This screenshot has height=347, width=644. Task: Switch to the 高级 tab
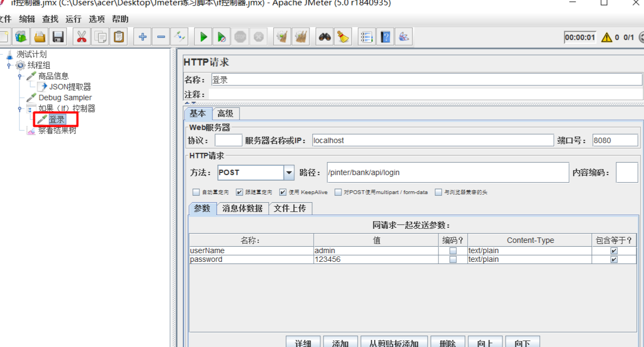(x=226, y=114)
